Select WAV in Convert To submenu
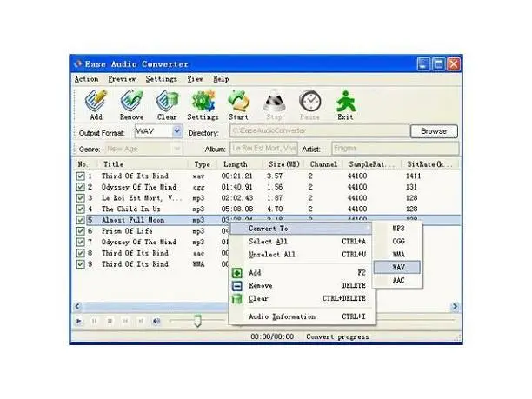This screenshot has height=399, width=532. [x=397, y=267]
